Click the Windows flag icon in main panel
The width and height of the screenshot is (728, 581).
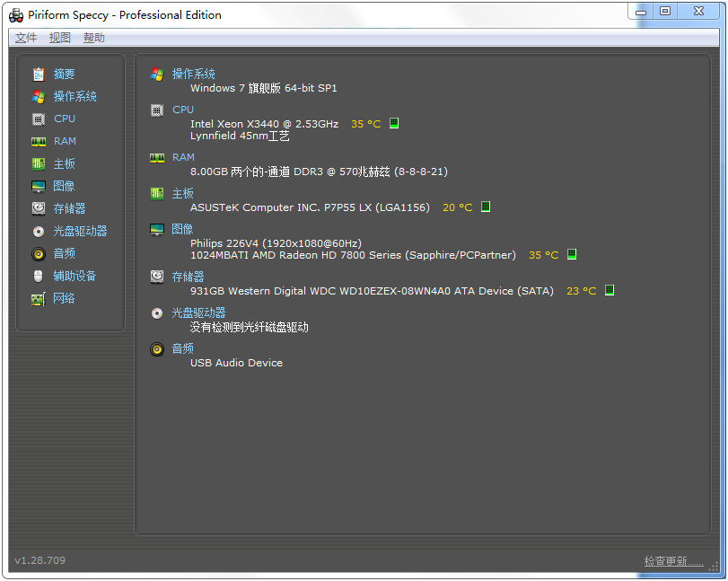click(157, 75)
